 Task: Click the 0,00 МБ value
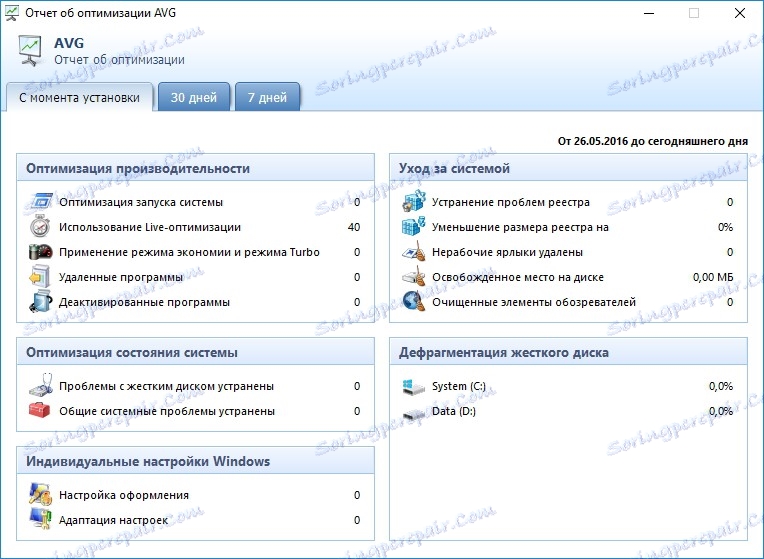[x=713, y=277]
